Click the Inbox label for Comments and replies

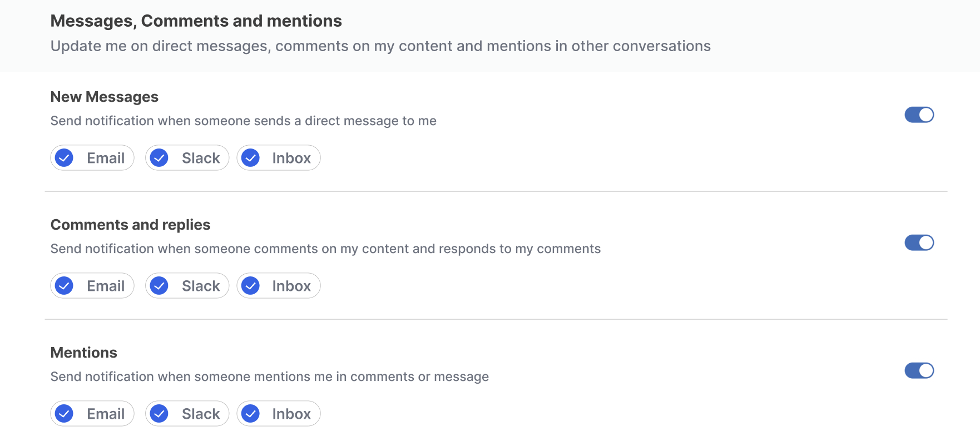(291, 286)
